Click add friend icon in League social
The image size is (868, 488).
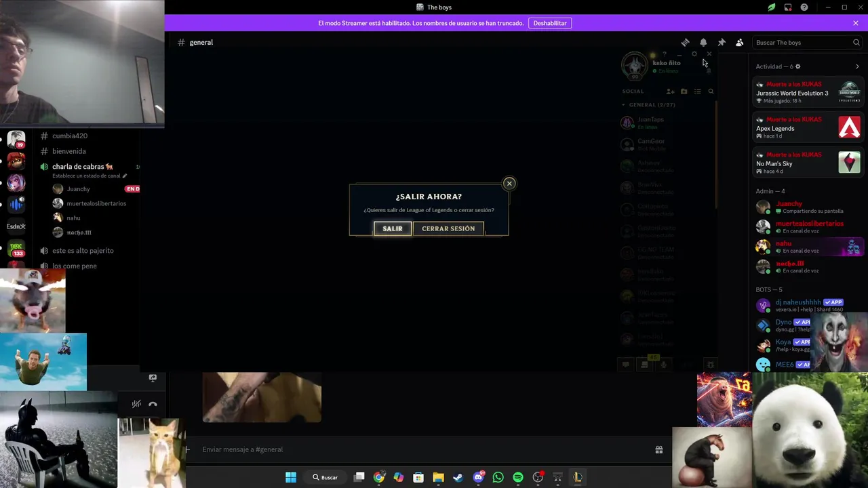670,91
